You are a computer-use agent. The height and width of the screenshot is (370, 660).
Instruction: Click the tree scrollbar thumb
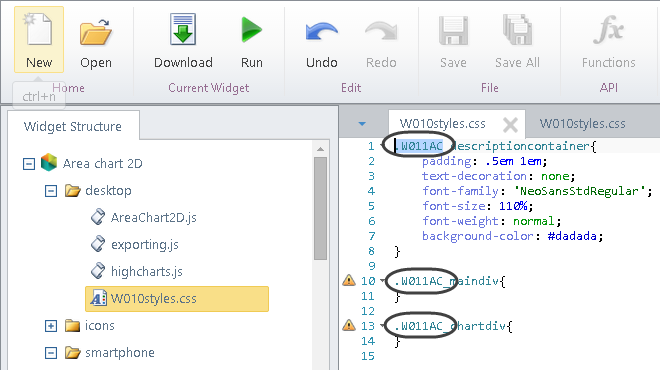(x=320, y=208)
